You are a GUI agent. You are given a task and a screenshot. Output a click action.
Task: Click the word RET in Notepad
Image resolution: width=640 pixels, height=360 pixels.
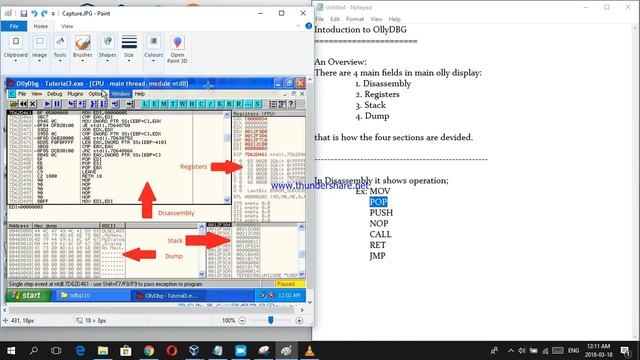[x=378, y=245]
